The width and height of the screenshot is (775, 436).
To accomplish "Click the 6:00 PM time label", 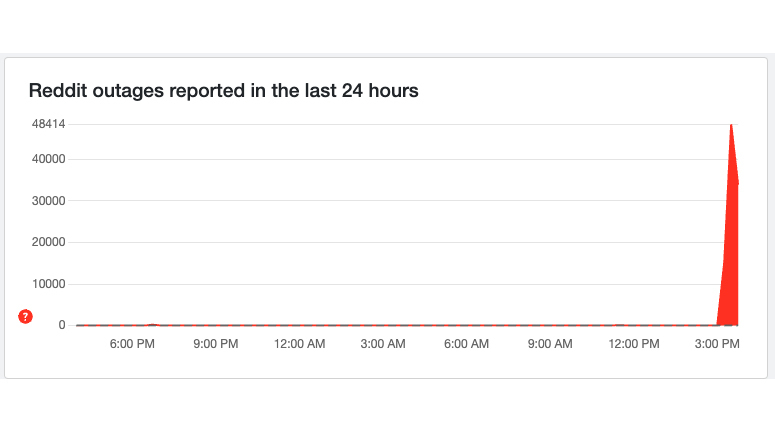I will click(x=132, y=344).
